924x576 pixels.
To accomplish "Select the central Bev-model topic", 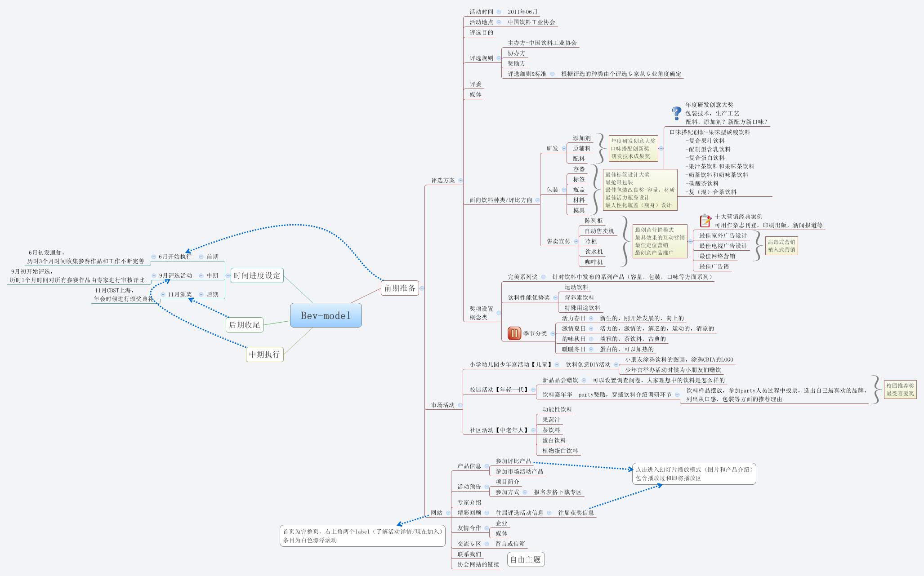I will (326, 315).
